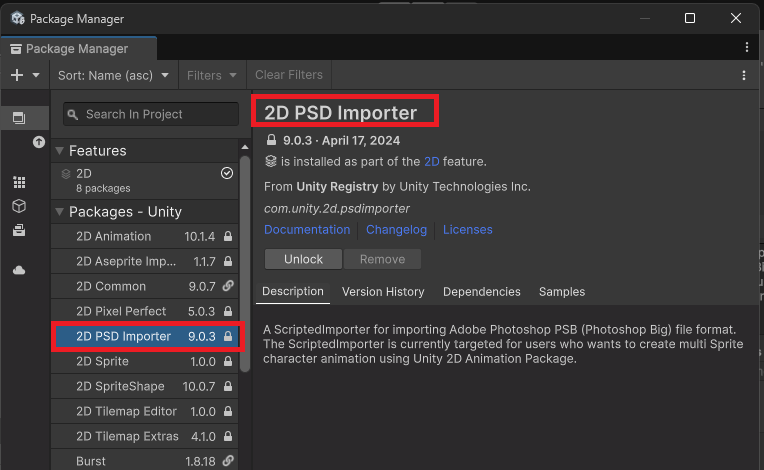Open the tab bar's three-dot options menu
This screenshot has width=764, height=470.
(x=746, y=47)
